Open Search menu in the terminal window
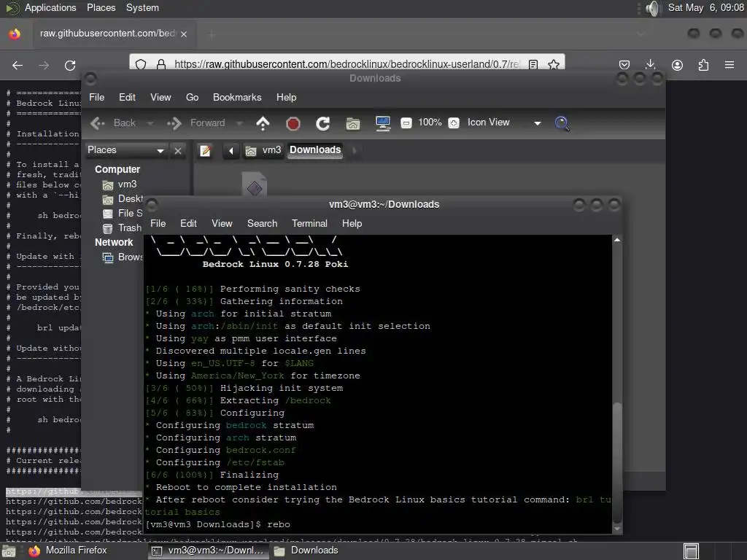The height and width of the screenshot is (560, 747). point(262,223)
